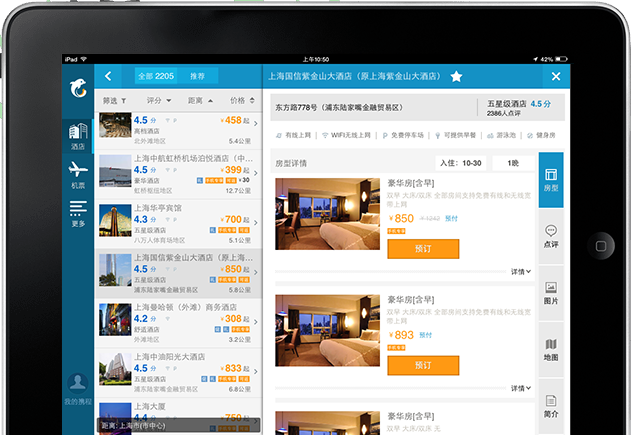
Task: Switch to the 全部 2205 tab
Action: coord(156,76)
